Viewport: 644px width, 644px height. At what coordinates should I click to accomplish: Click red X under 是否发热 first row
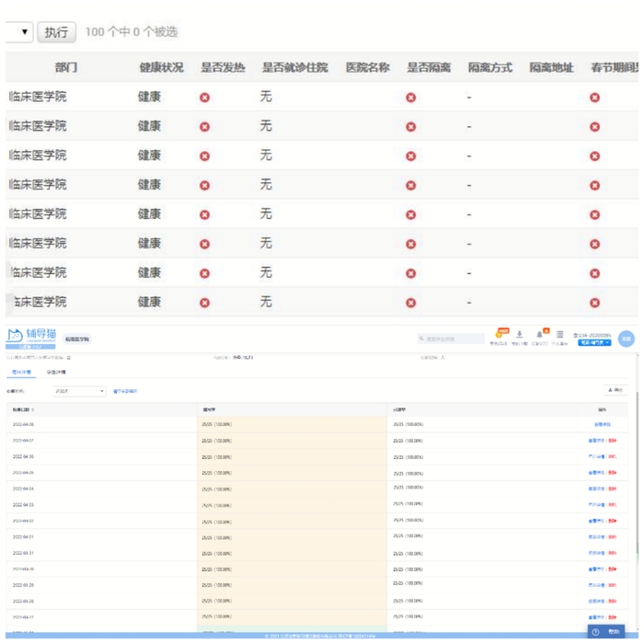pyautogui.click(x=204, y=97)
